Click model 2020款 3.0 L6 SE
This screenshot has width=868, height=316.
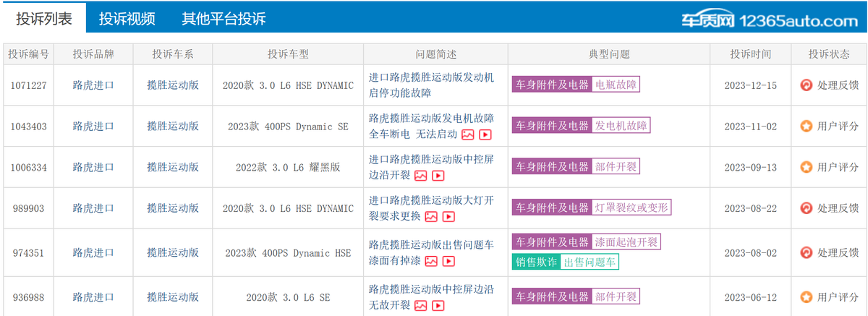coord(288,297)
